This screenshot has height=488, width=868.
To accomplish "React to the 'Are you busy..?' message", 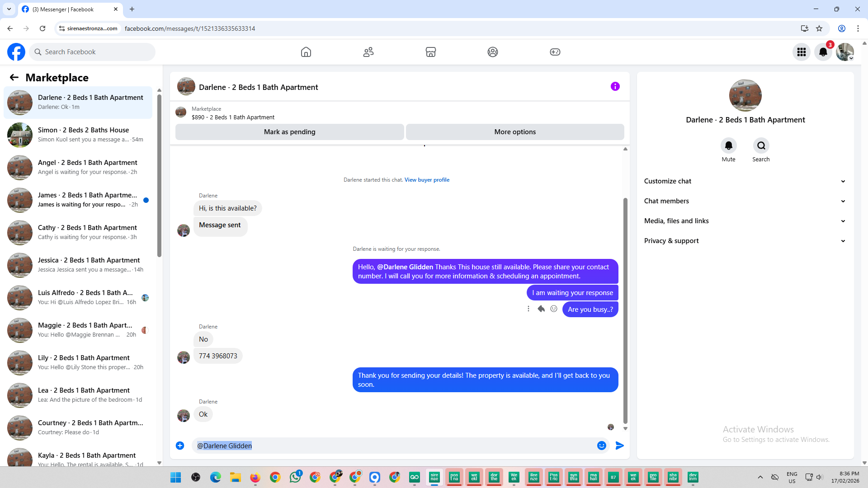I will 554,309.
